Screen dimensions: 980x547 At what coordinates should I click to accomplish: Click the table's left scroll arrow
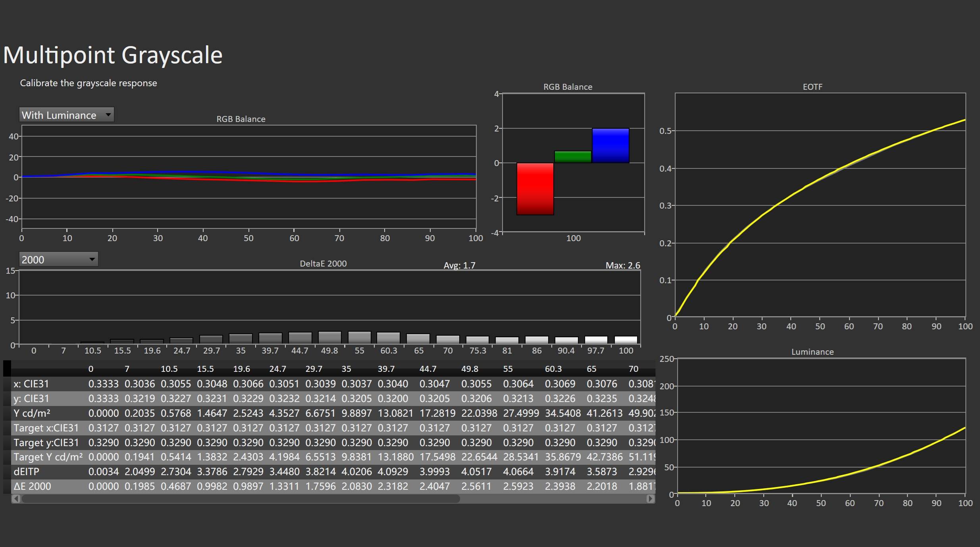(16, 499)
